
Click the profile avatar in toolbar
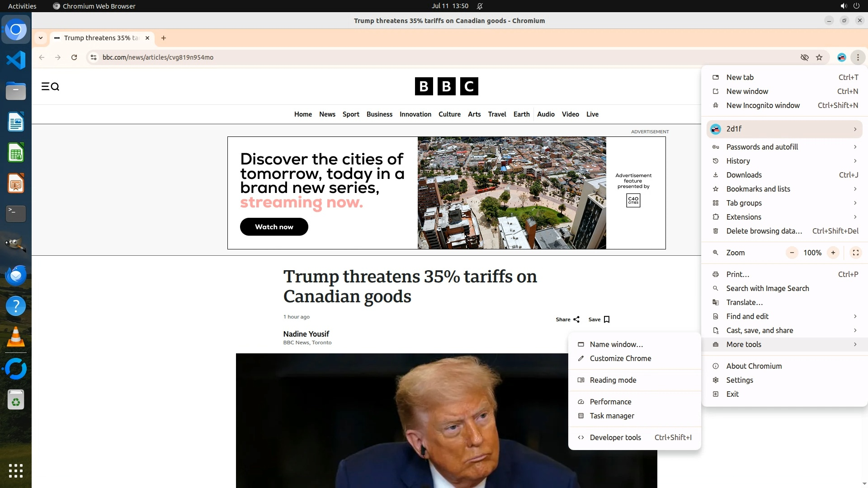pyautogui.click(x=841, y=57)
